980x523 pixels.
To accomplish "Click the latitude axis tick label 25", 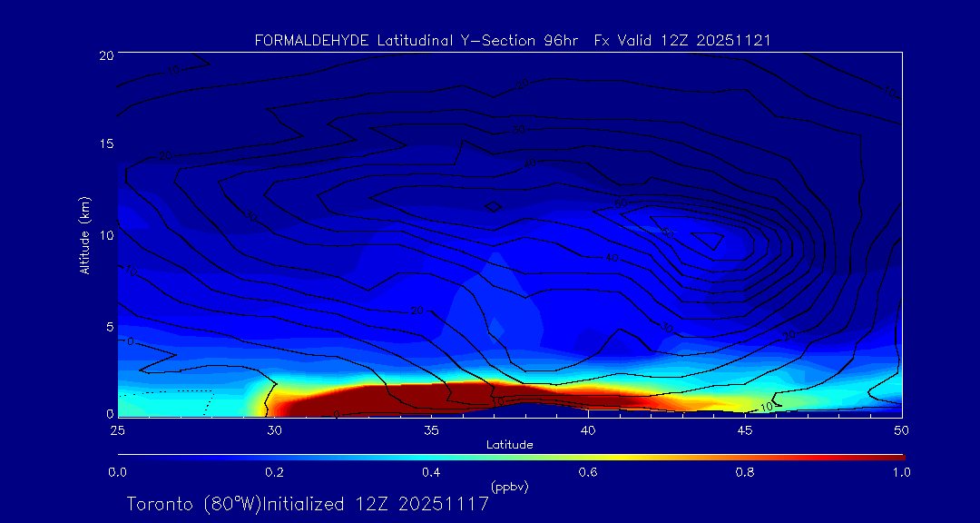I will click(x=117, y=430).
